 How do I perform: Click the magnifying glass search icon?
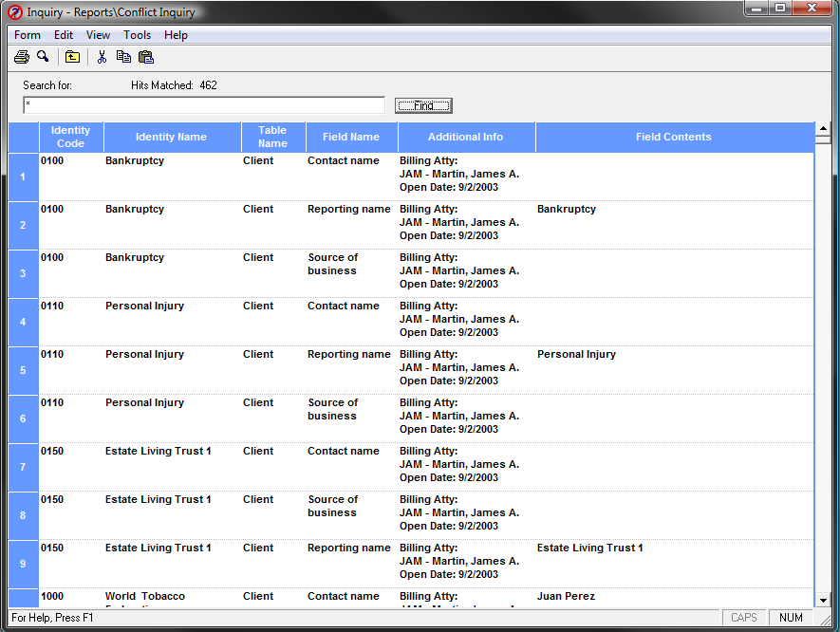tap(43, 57)
